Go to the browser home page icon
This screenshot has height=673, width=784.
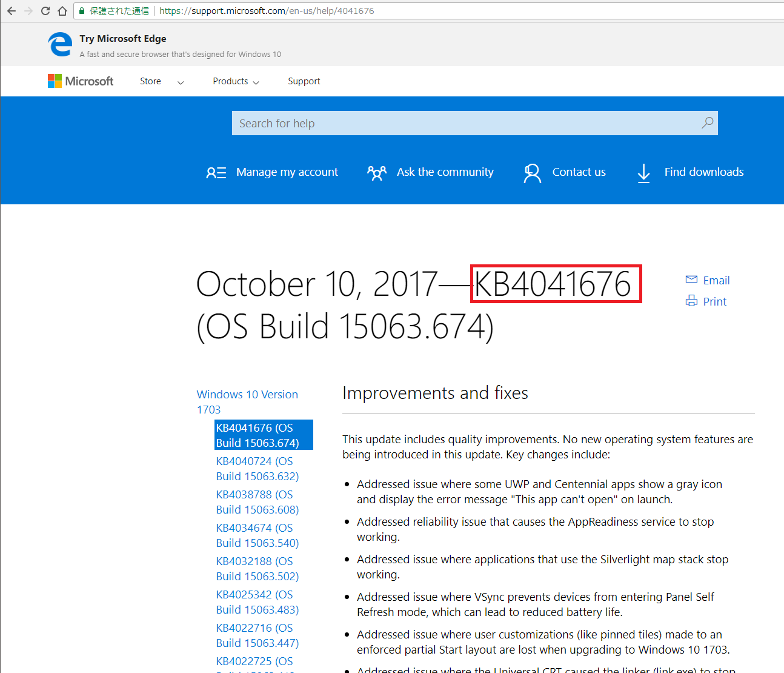coord(62,11)
